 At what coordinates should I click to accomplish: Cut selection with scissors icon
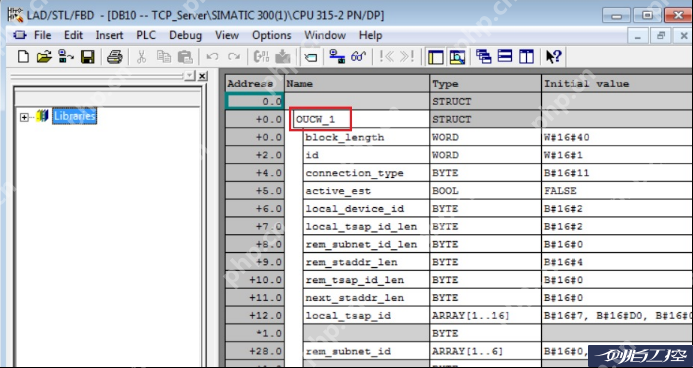tap(141, 57)
